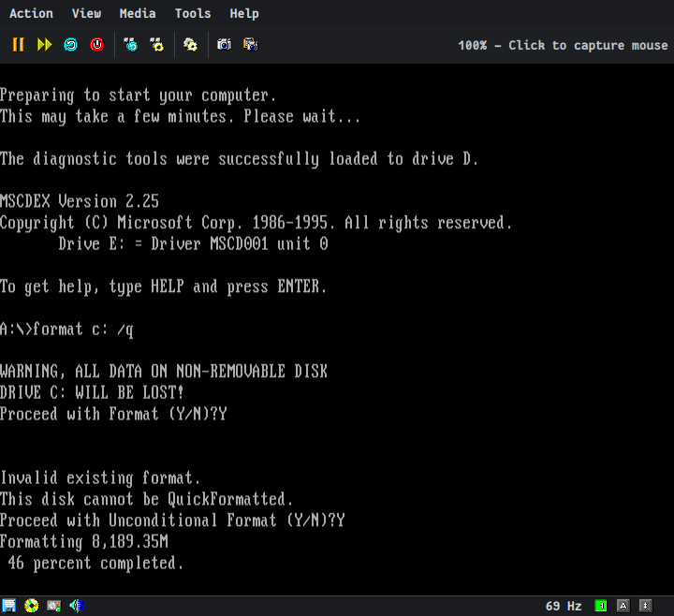
Task: Click the green Num Lock indicator
Action: pyautogui.click(x=601, y=606)
